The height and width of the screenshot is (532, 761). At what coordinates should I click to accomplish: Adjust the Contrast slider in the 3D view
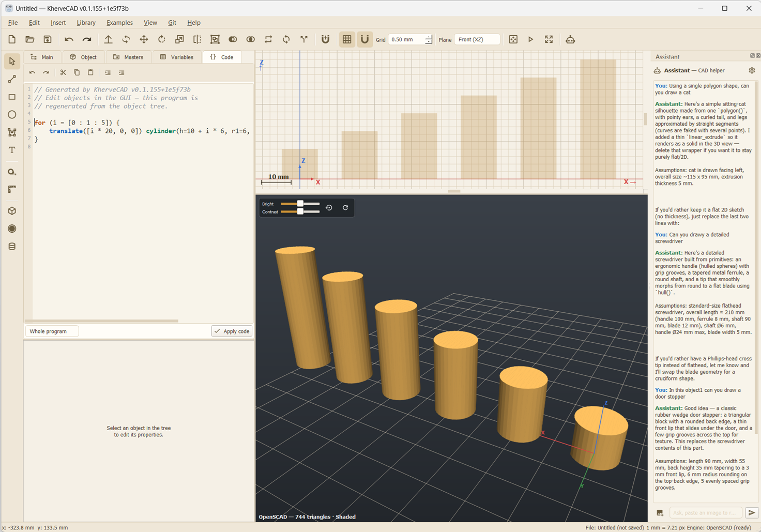(x=300, y=211)
